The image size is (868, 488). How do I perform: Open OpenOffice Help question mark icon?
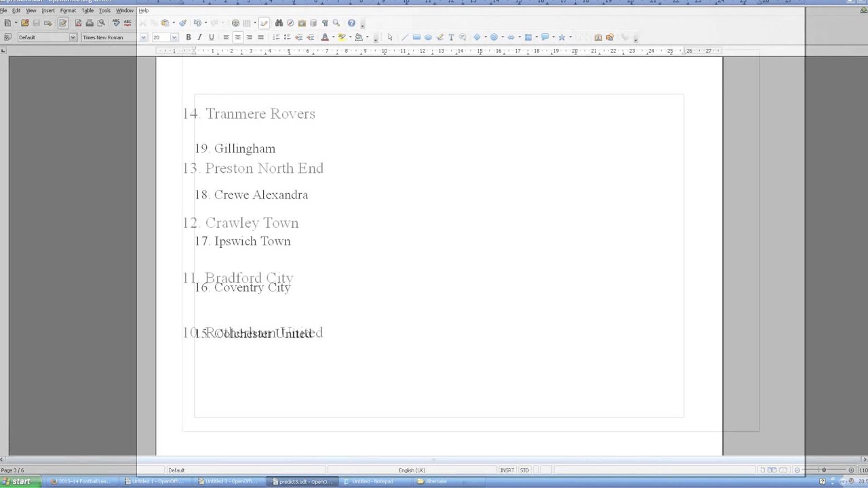(x=351, y=23)
